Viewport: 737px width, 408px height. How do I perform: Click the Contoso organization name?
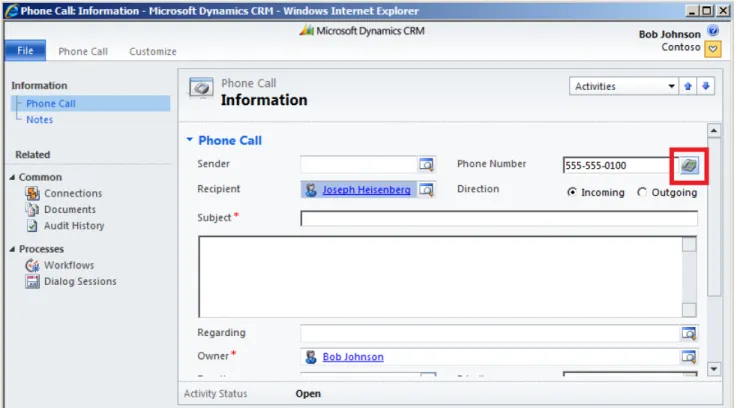click(681, 47)
